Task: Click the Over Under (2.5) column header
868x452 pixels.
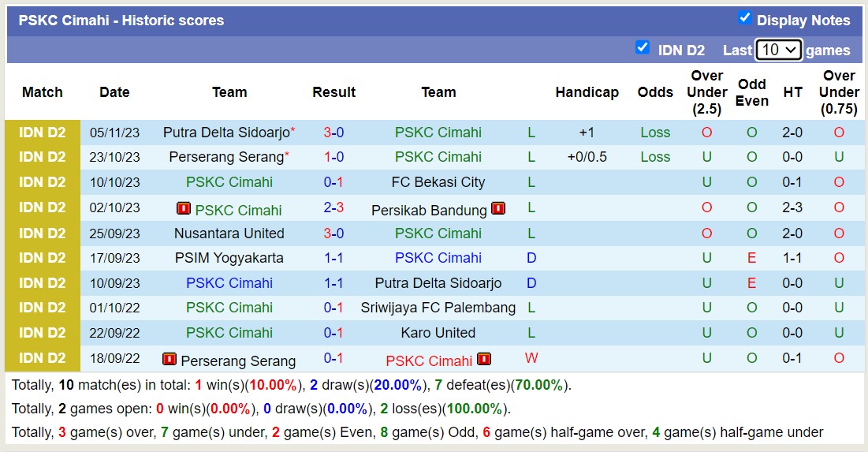Action: click(706, 92)
